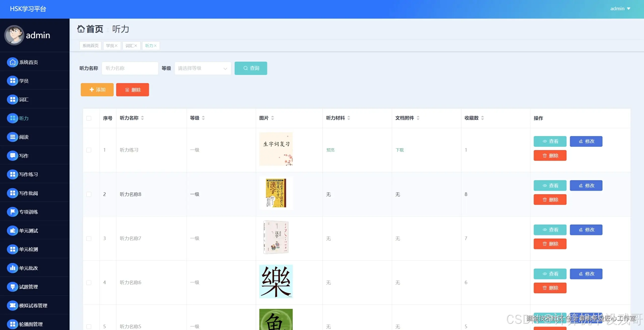Open 系统首页 from the sidebar icon
The height and width of the screenshot is (330, 644).
coord(13,62)
